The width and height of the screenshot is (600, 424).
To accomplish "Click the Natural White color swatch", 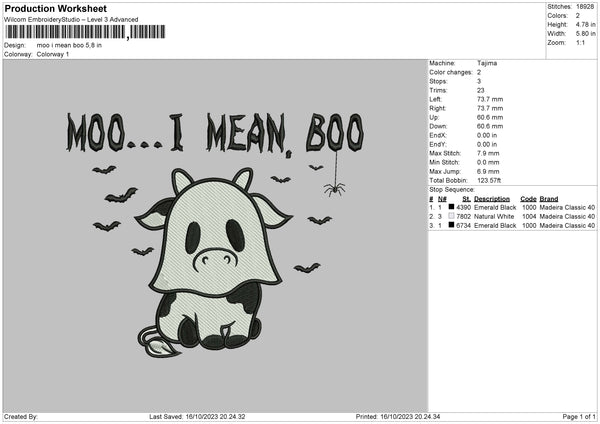I will click(x=452, y=216).
